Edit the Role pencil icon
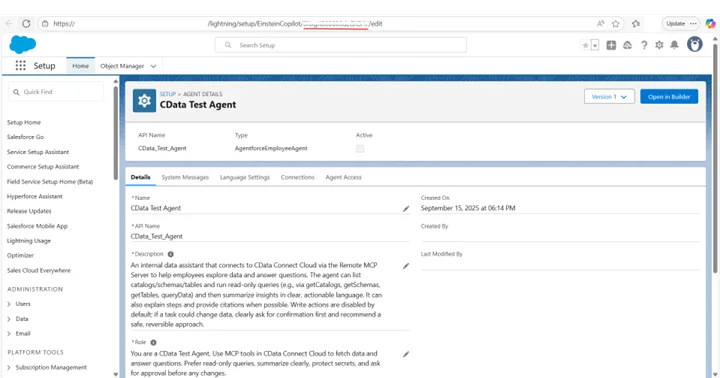This screenshot has height=378, width=720. [x=406, y=354]
